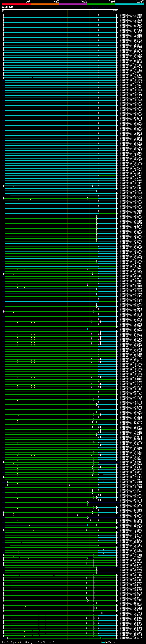146x644 pixels.
Task: Click the red 20% identity legend segment
Action: pyautogui.click(x=16, y=4)
